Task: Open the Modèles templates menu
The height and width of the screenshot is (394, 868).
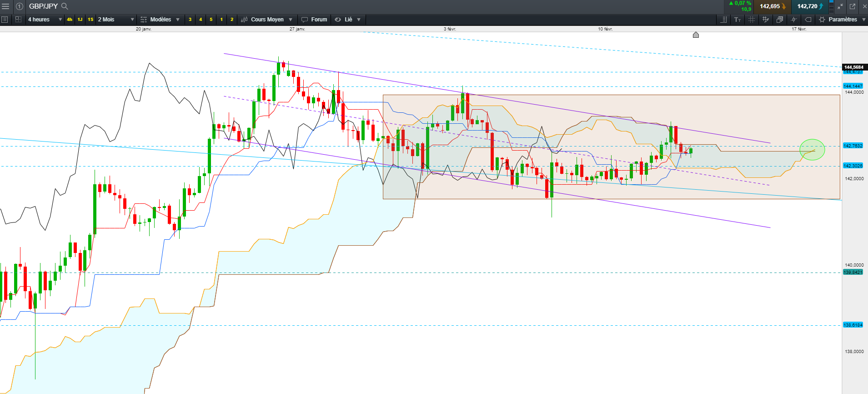Action: point(161,20)
